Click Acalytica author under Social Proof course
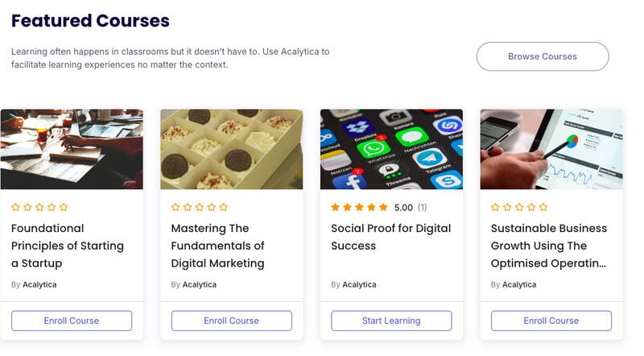The width and height of the screenshot is (644, 356). [x=359, y=284]
